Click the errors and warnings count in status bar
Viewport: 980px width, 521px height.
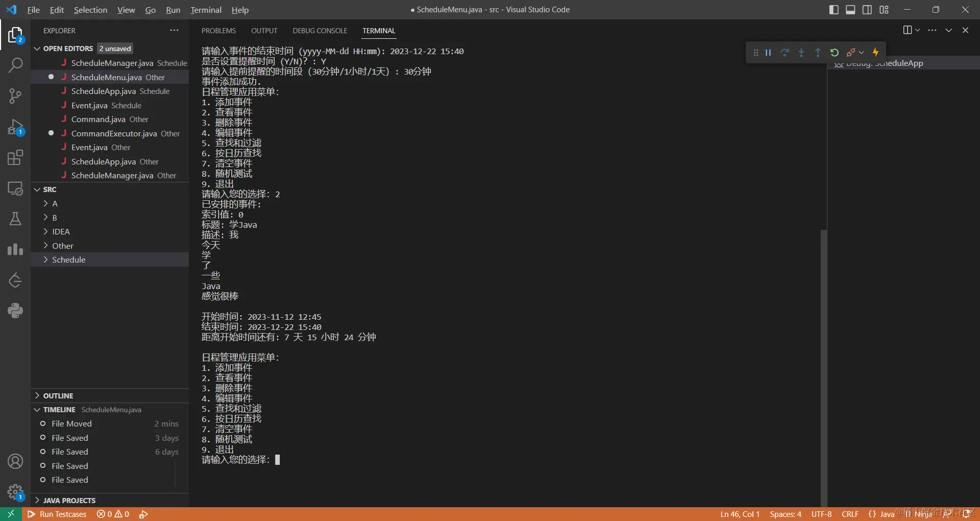point(113,514)
